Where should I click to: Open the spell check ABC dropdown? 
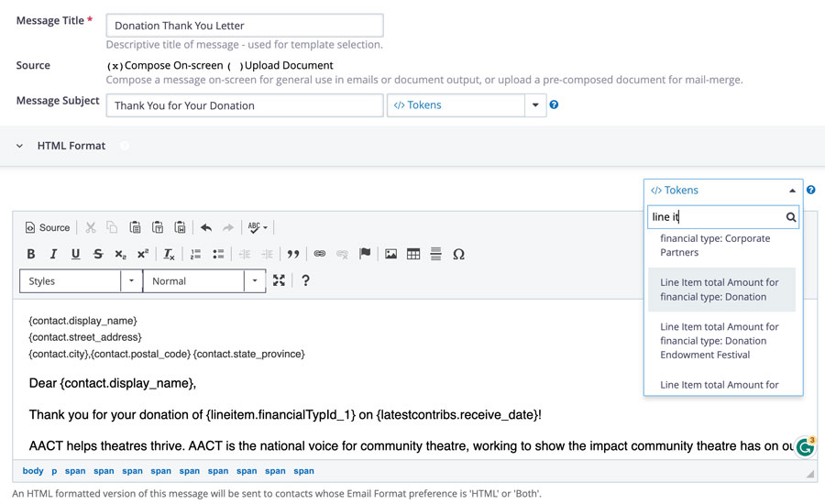258,227
